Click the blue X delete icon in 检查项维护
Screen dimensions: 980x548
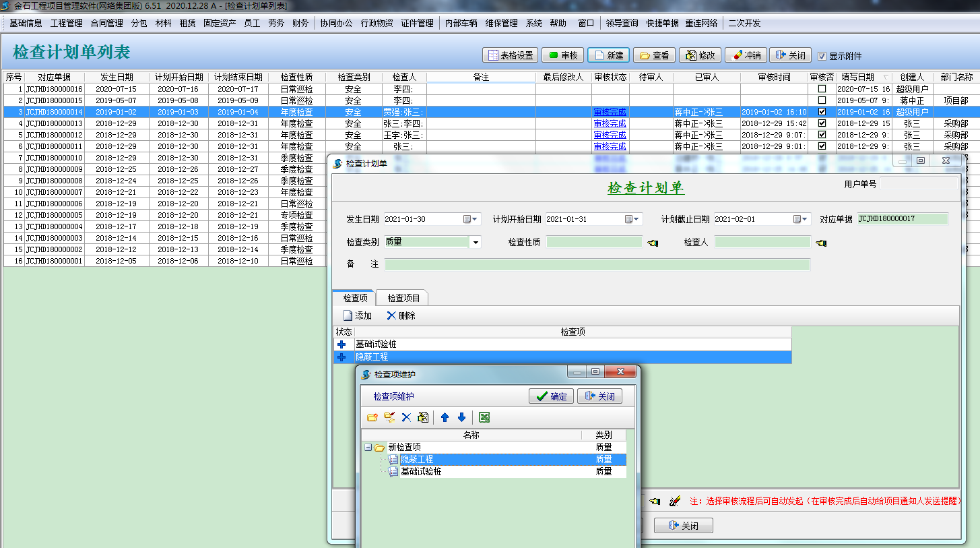406,418
